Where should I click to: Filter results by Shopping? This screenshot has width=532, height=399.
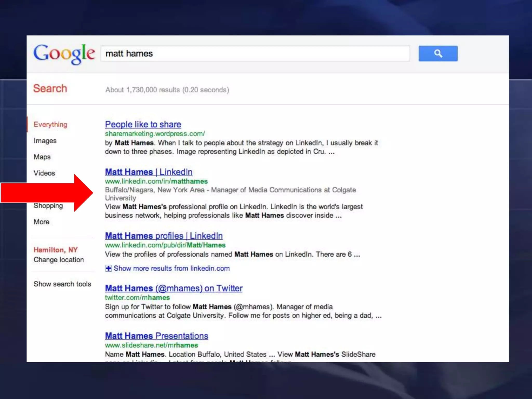48,206
